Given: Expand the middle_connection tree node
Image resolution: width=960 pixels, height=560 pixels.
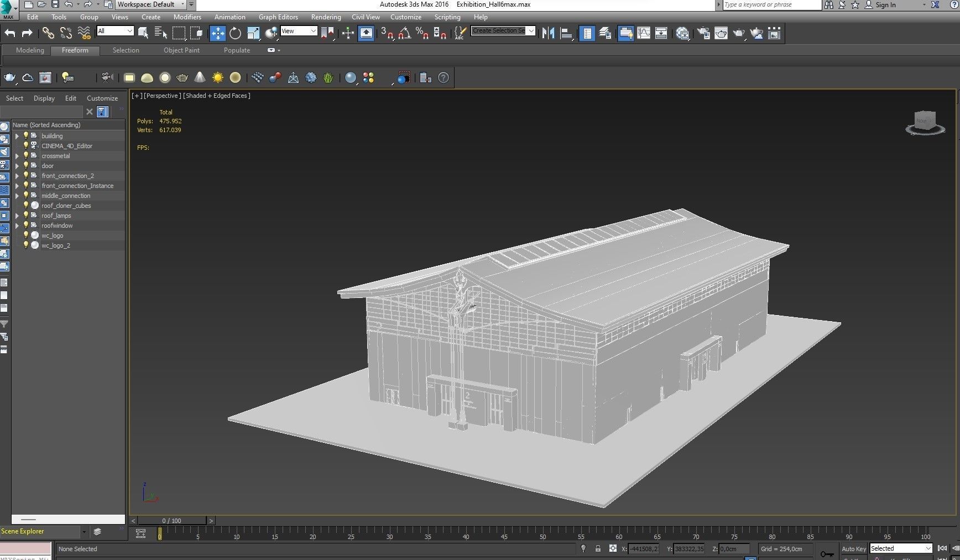Looking at the screenshot, I should click(x=17, y=196).
